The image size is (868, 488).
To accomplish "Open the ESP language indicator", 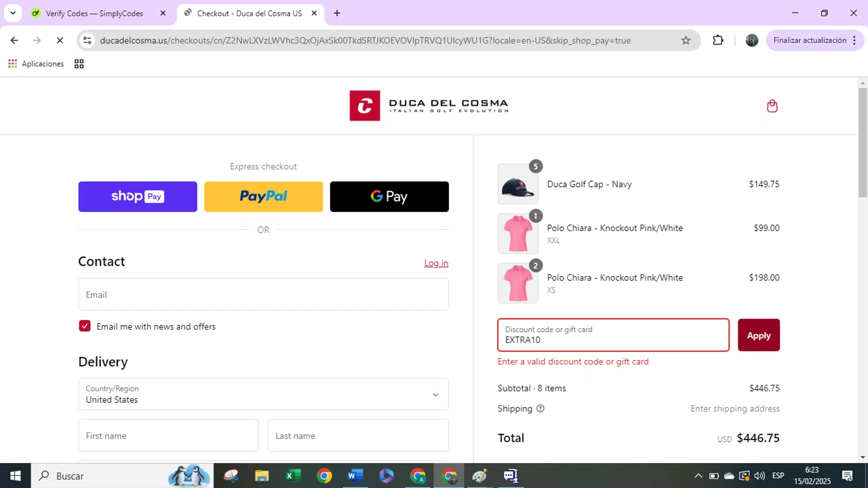I will point(778,476).
